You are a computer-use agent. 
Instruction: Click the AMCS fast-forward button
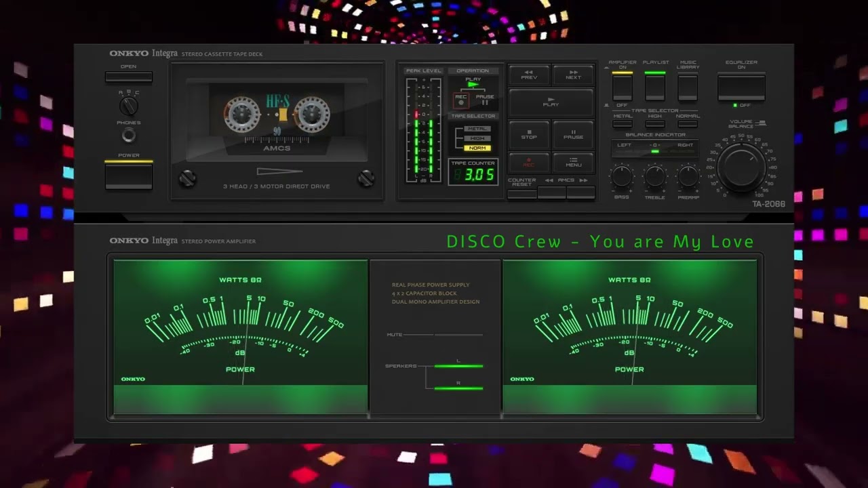pos(580,193)
